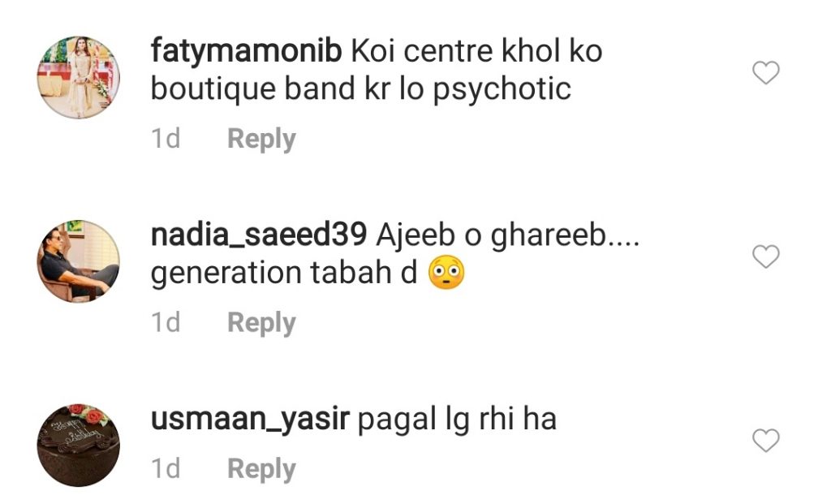The height and width of the screenshot is (504, 831).
Task: Open fatymamonib's profile picture
Action: pos(79,77)
